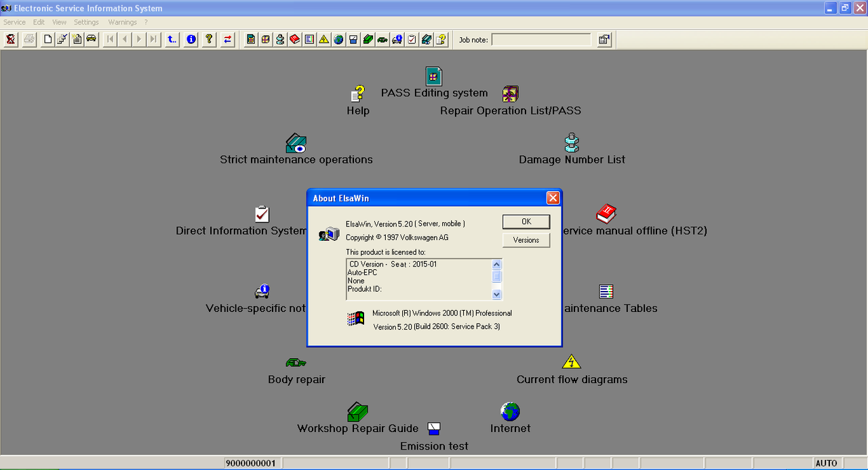The height and width of the screenshot is (470, 868).
Task: Click the Versions button
Action: point(526,240)
